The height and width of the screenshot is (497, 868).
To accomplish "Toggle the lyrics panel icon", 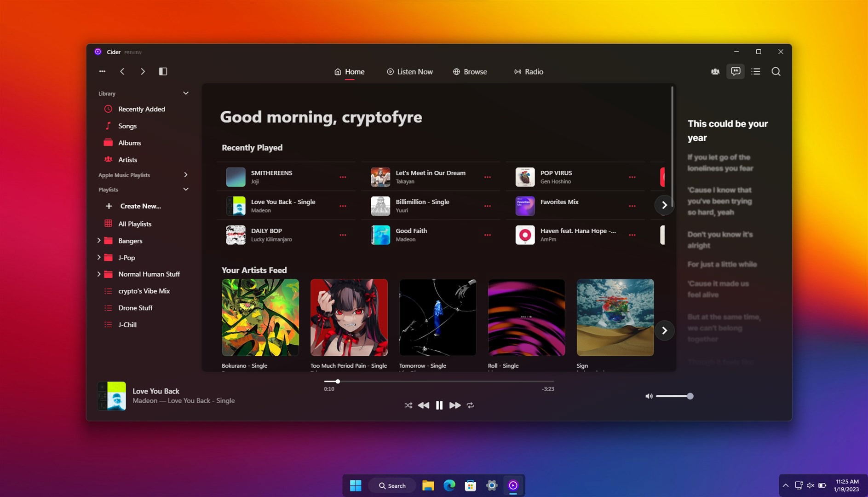I will point(736,71).
